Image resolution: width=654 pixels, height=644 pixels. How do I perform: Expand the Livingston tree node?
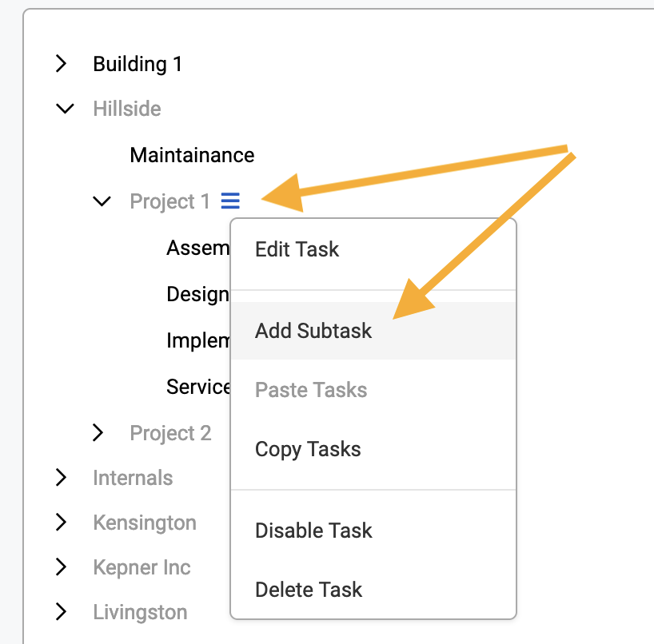pos(62,611)
